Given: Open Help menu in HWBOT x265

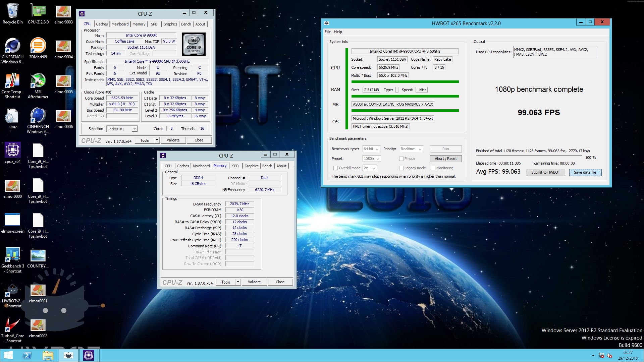Looking at the screenshot, I should 338,32.
